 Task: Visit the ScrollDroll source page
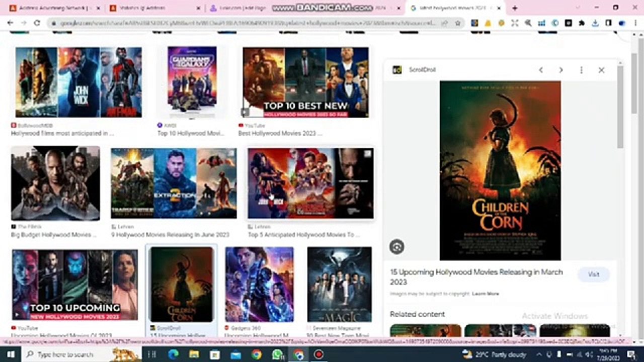click(594, 275)
